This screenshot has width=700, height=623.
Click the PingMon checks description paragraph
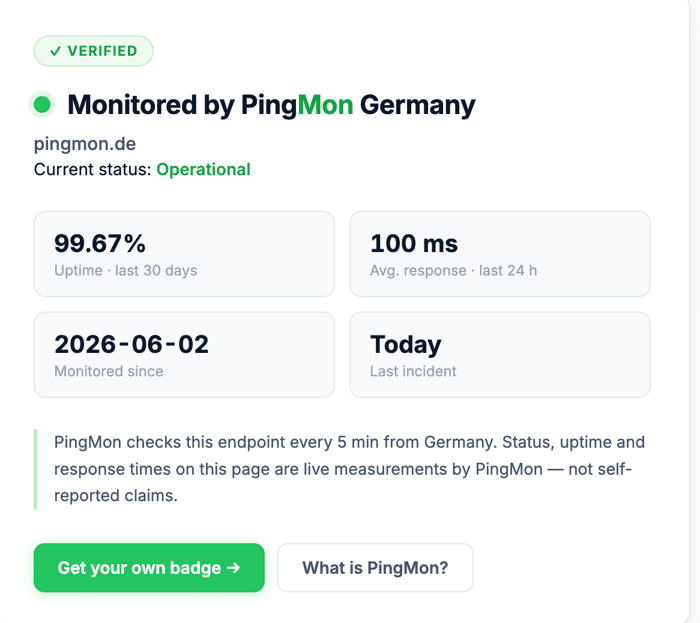tap(349, 469)
